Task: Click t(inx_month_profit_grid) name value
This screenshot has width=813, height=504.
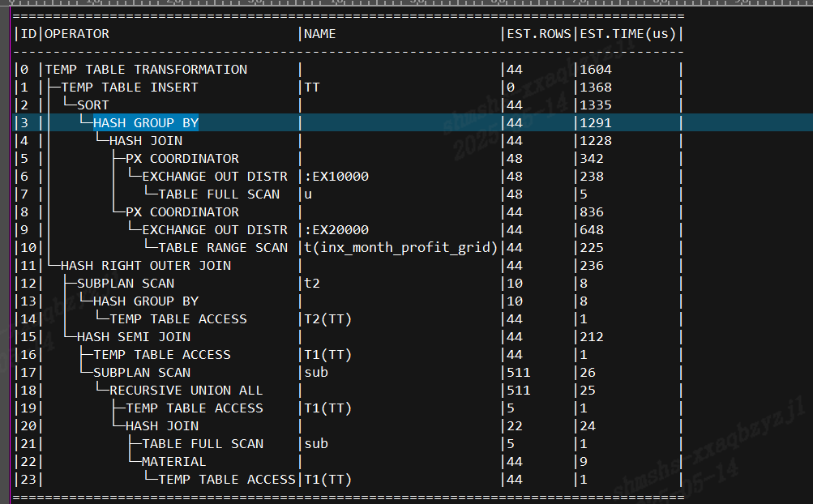Action: click(400, 247)
